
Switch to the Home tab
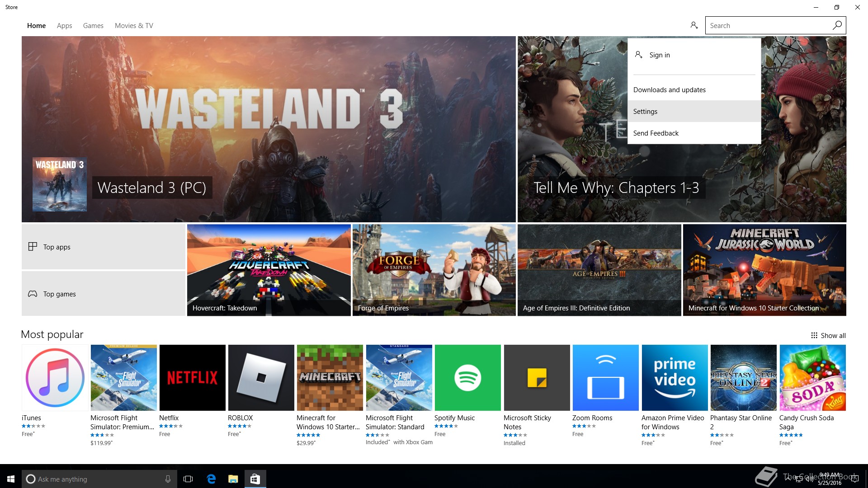(36, 26)
